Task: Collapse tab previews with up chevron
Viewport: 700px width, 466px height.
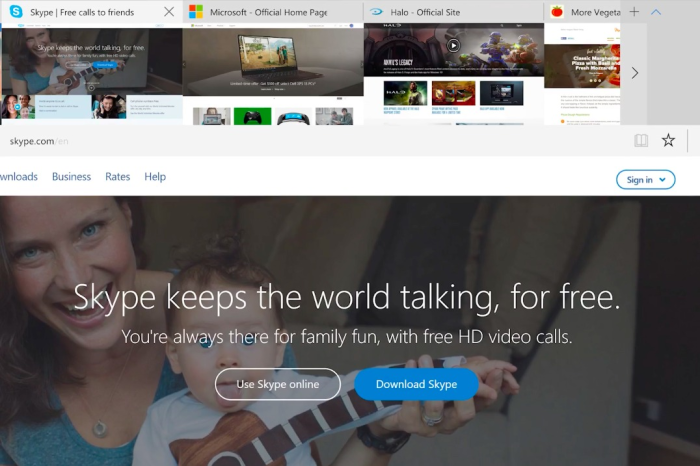Action: click(x=656, y=12)
